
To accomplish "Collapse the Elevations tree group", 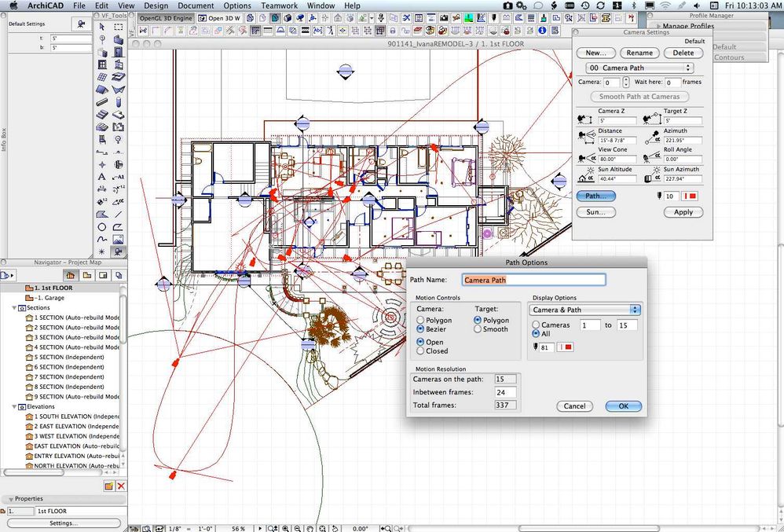I will click(14, 407).
